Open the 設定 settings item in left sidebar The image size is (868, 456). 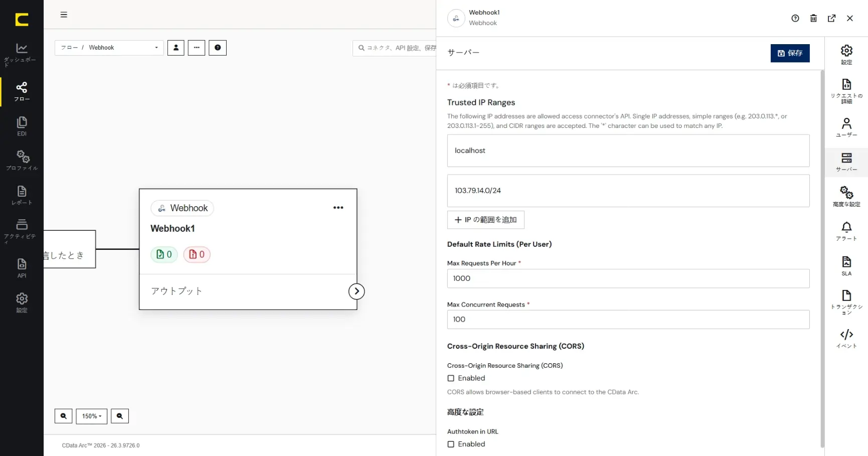coord(22,303)
